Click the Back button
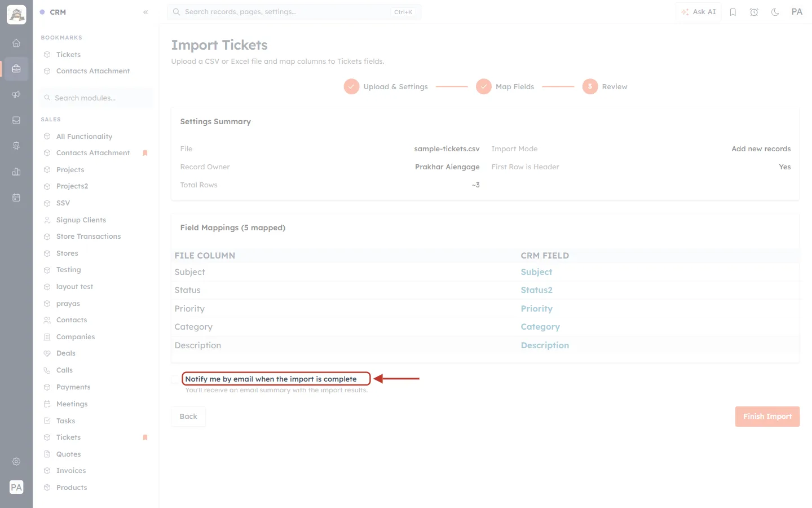 (x=188, y=417)
